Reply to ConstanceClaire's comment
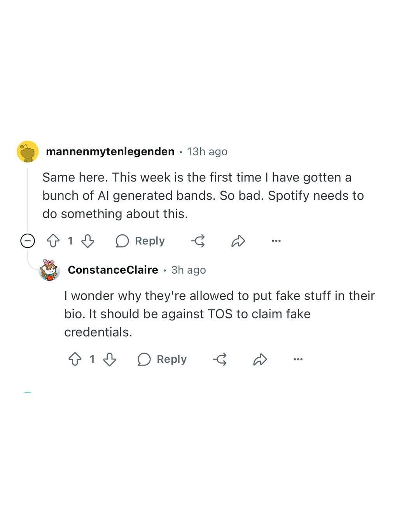 [162, 359]
